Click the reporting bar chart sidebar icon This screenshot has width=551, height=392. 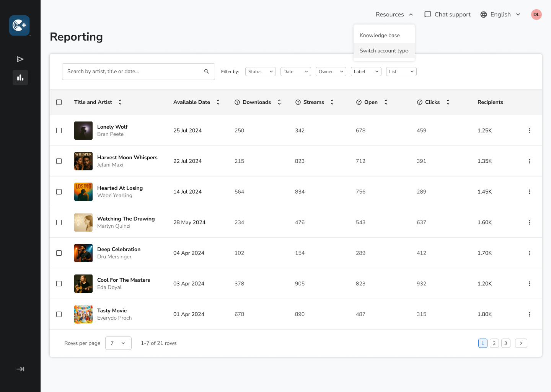(x=20, y=78)
